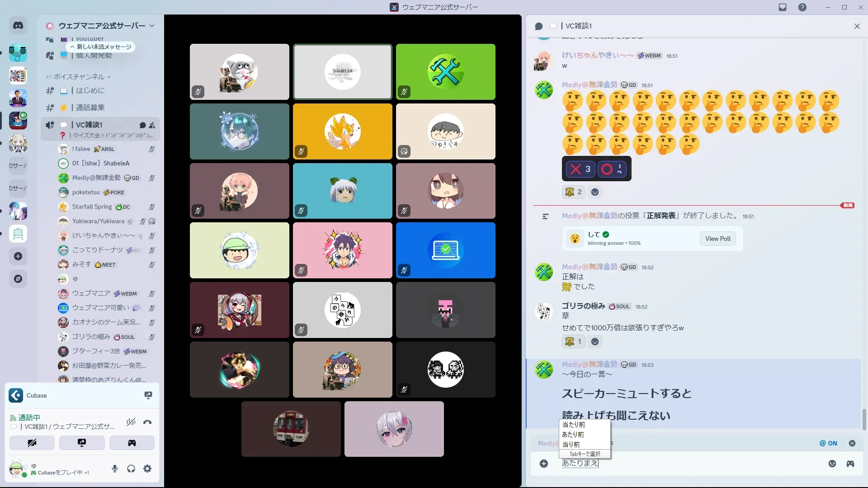Click the share screen button in voice panel

[x=82, y=443]
